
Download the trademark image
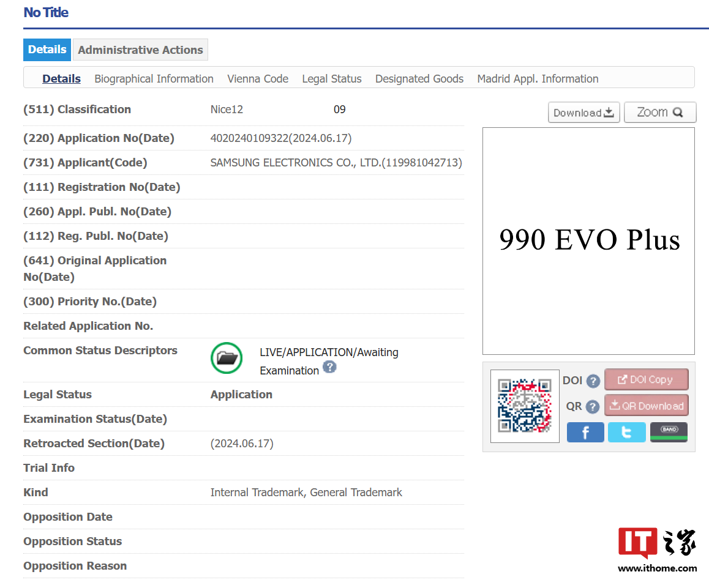pos(583,112)
